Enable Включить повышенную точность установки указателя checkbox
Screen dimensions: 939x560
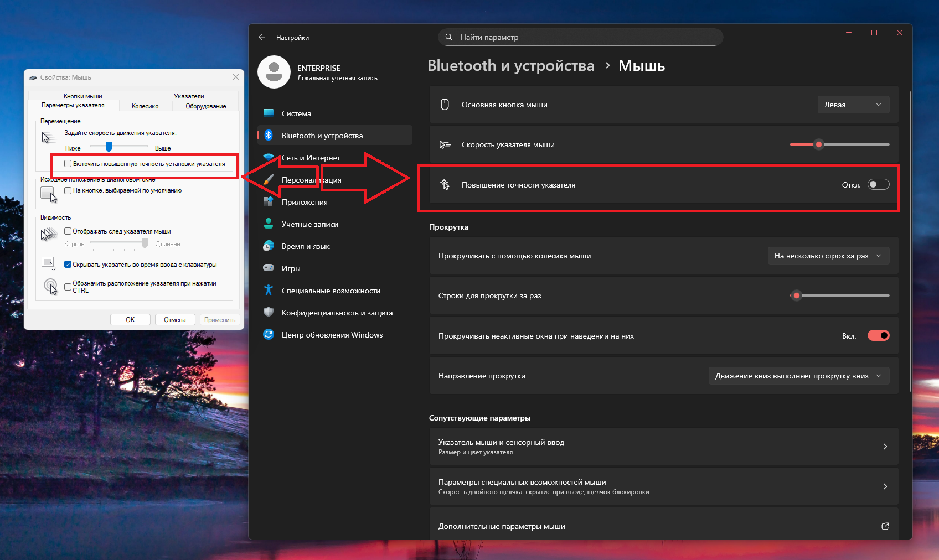[x=68, y=164]
